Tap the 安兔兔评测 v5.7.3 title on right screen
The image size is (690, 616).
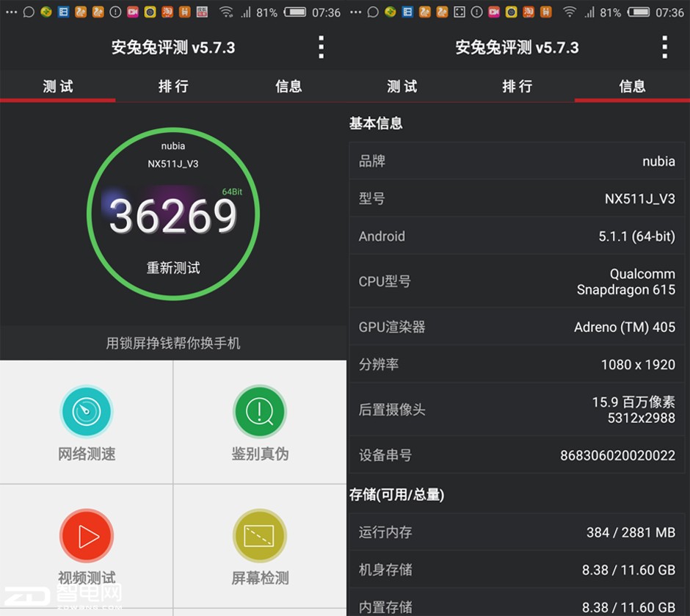[517, 47]
